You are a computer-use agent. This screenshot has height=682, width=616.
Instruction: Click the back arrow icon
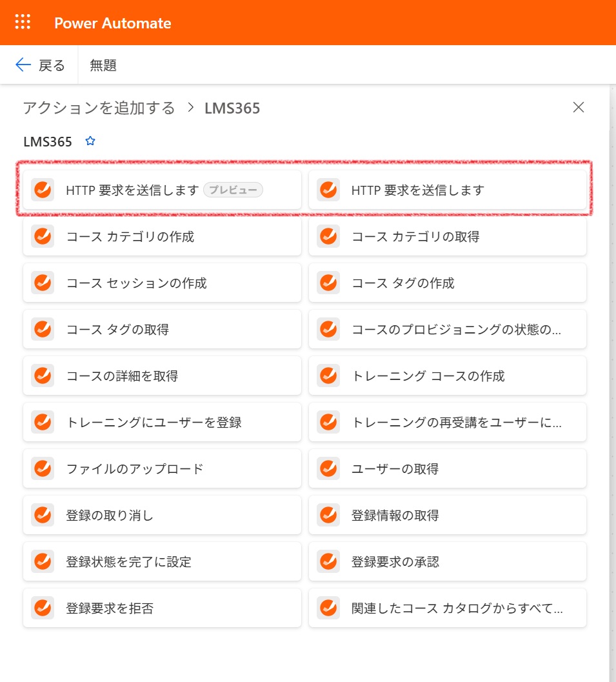point(23,65)
